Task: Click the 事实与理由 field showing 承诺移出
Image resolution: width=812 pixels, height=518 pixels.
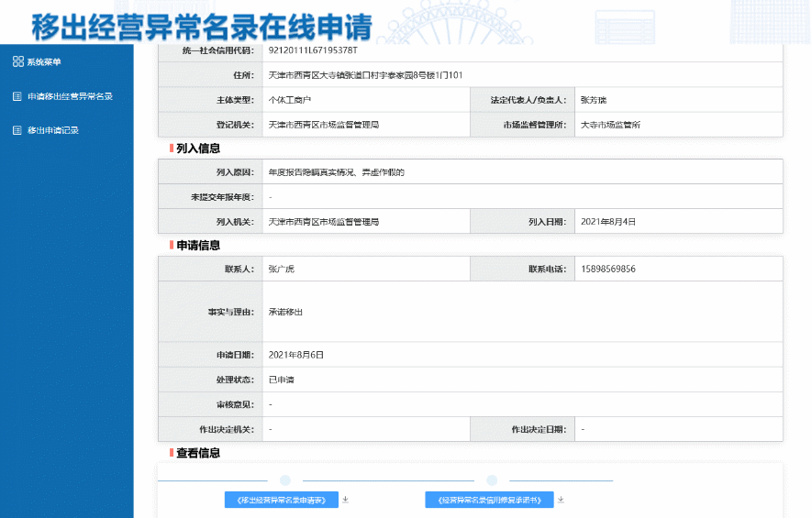Action: click(x=286, y=313)
